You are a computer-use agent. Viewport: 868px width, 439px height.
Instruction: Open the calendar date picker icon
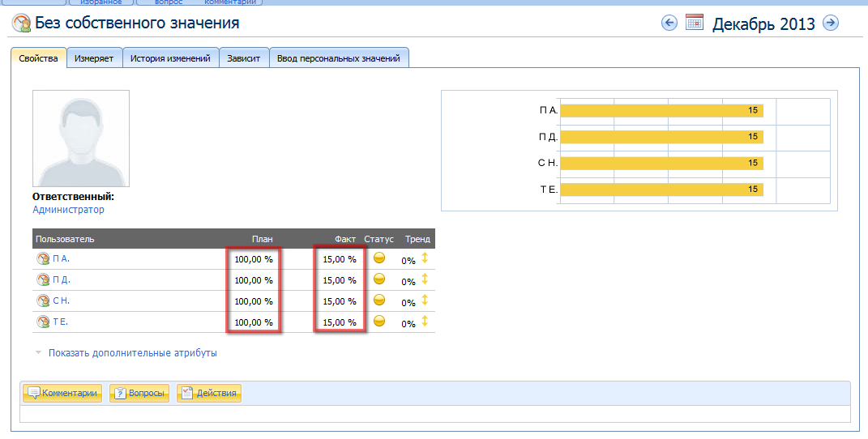point(695,23)
